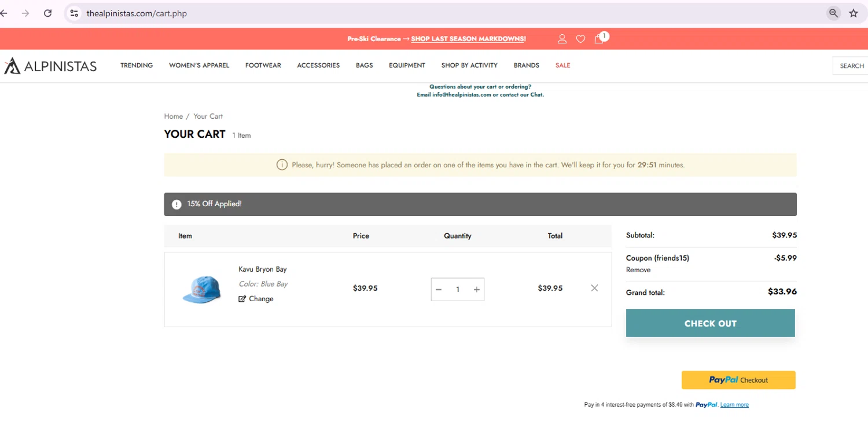Click the address bar URL
Image resolution: width=868 pixels, height=439 pixels.
pos(137,13)
